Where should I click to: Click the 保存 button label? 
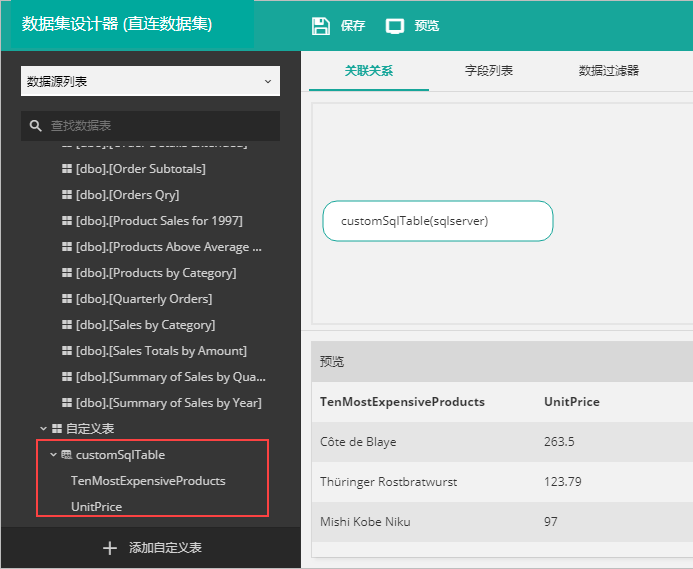coord(352,26)
